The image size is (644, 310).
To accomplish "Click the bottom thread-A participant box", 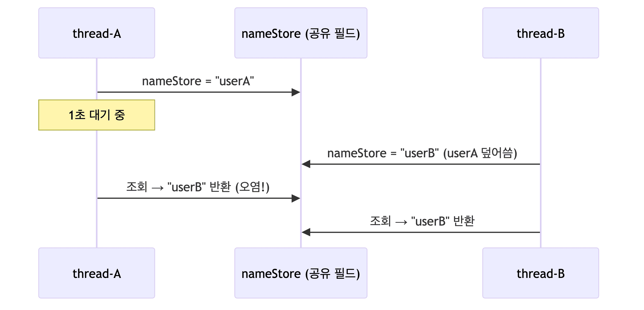I will (96, 273).
